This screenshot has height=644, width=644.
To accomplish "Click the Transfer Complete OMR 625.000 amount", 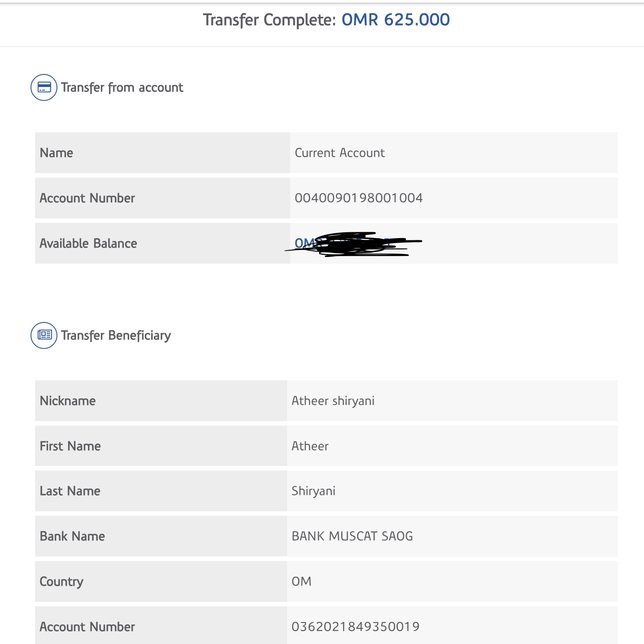I will point(395,20).
